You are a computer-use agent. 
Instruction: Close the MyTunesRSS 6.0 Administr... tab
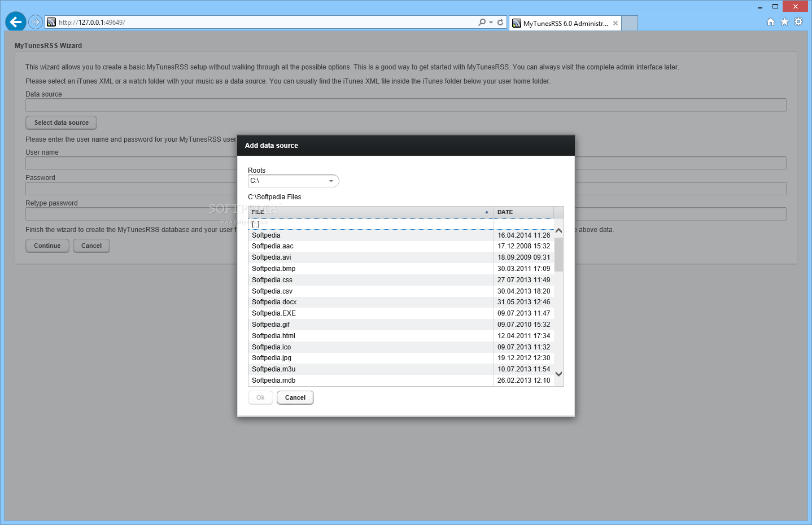[x=615, y=23]
